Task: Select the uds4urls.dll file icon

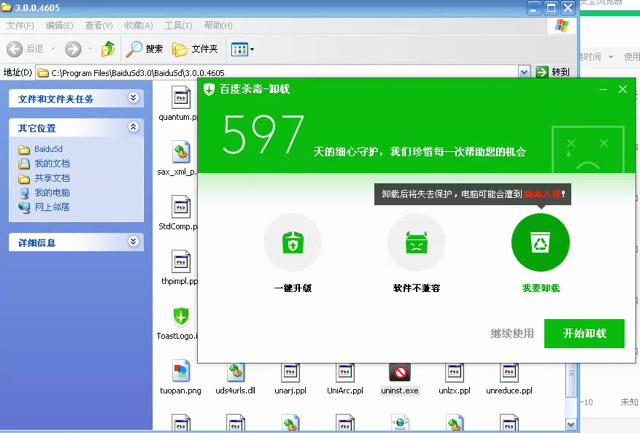Action: point(236,371)
